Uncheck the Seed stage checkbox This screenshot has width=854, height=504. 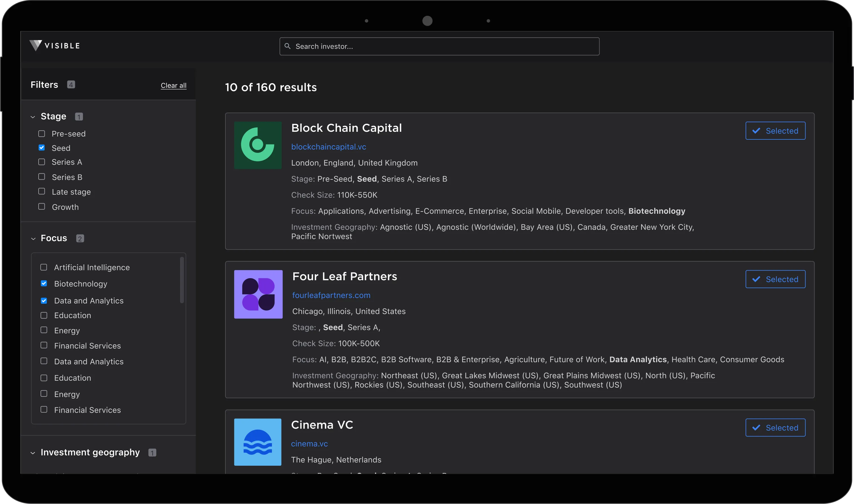41,148
